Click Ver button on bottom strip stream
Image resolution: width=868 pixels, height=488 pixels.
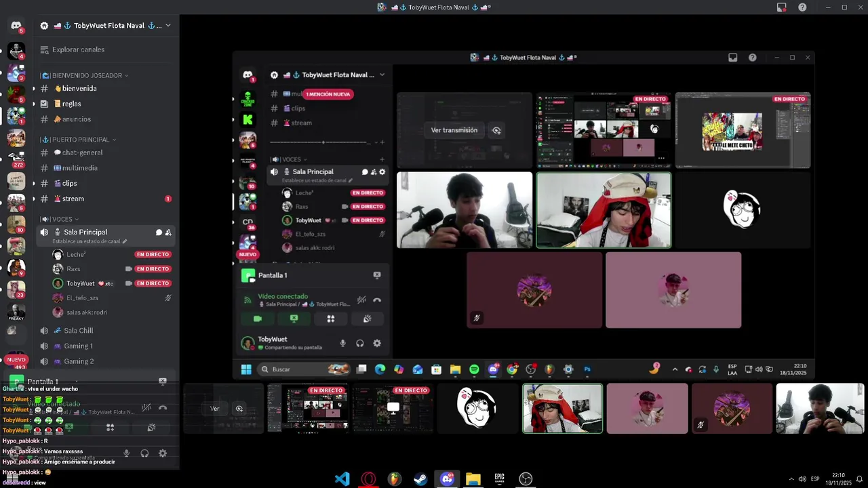click(x=215, y=409)
